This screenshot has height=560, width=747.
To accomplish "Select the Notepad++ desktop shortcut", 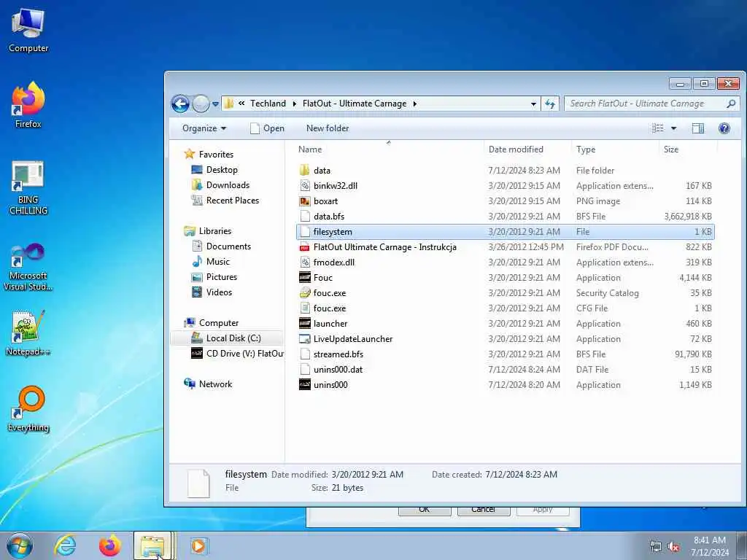I will (28, 332).
